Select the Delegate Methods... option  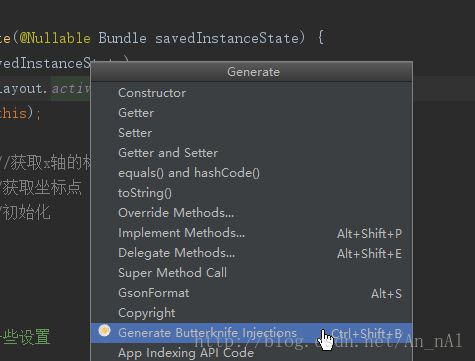[x=252, y=253]
